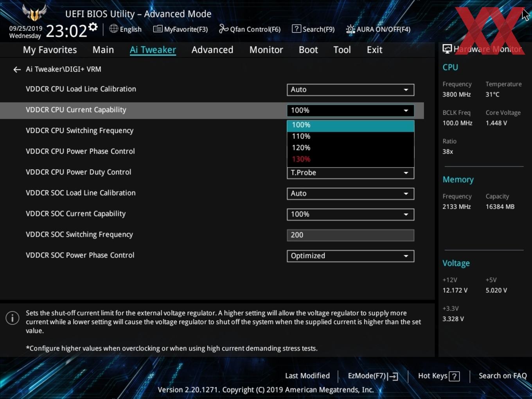The height and width of the screenshot is (399, 532).
Task: Click the English language selector
Action: (x=126, y=29)
